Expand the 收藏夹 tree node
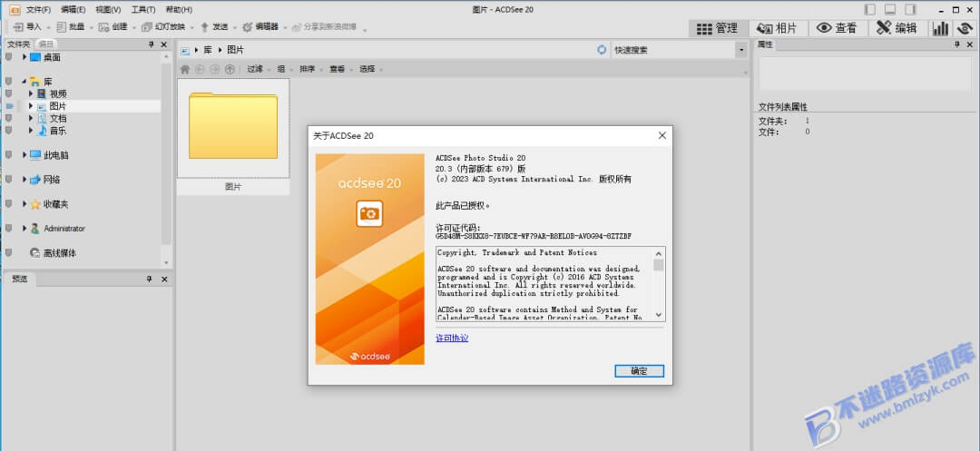This screenshot has height=451, width=980. click(24, 203)
